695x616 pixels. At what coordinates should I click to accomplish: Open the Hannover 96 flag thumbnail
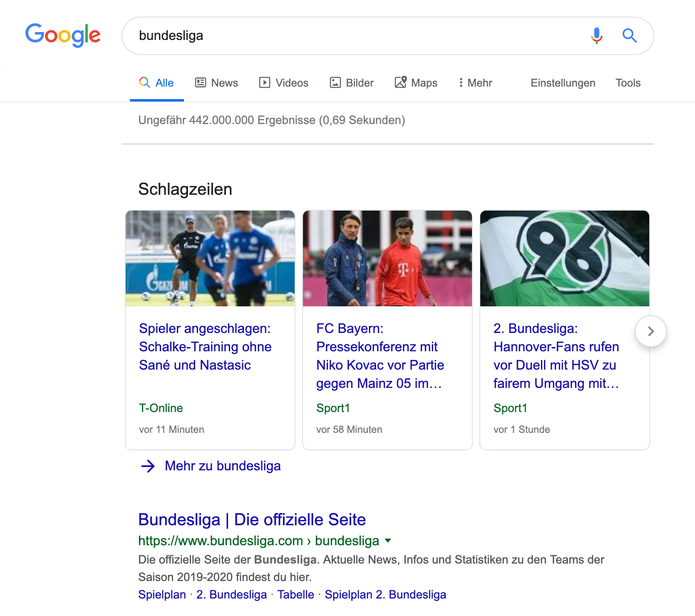pos(564,258)
